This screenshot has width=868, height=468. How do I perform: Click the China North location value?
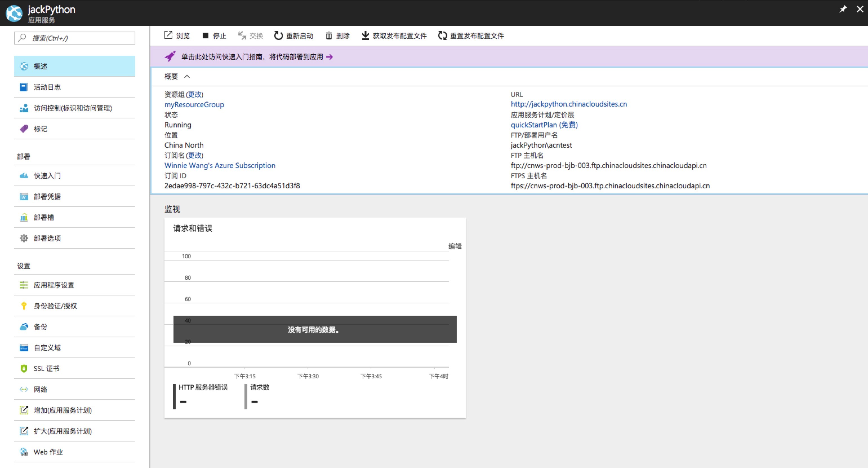[x=184, y=145]
